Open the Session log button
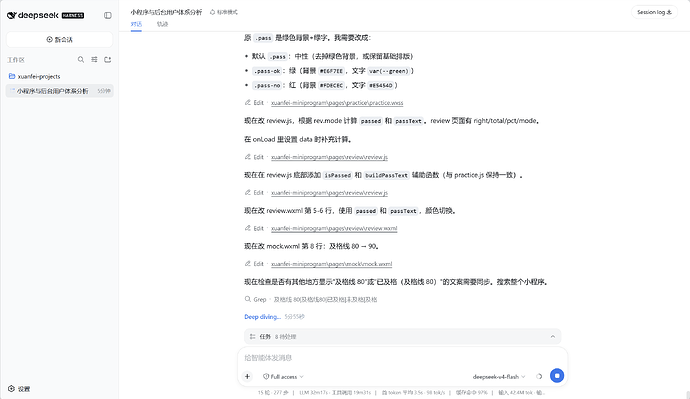690x399 pixels. click(654, 12)
